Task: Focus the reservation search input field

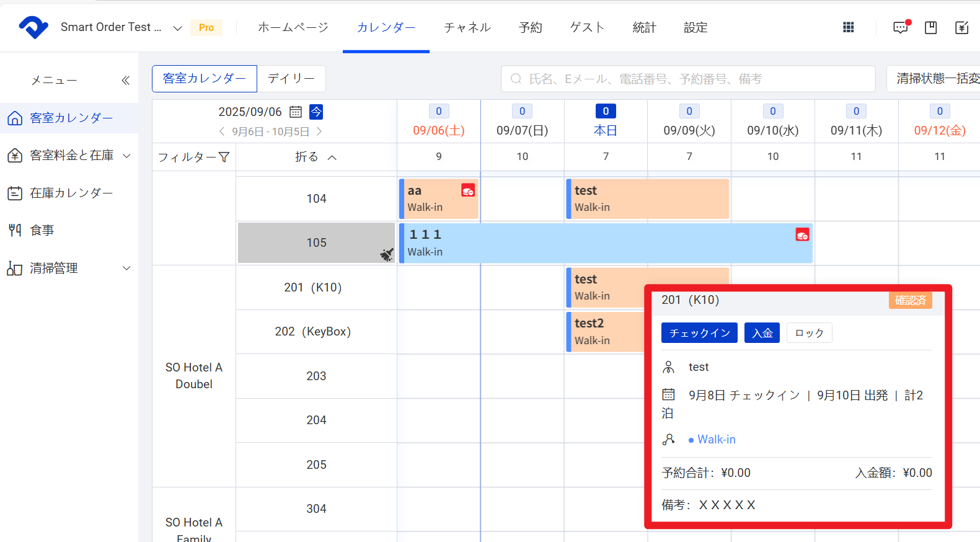Action: click(688, 79)
